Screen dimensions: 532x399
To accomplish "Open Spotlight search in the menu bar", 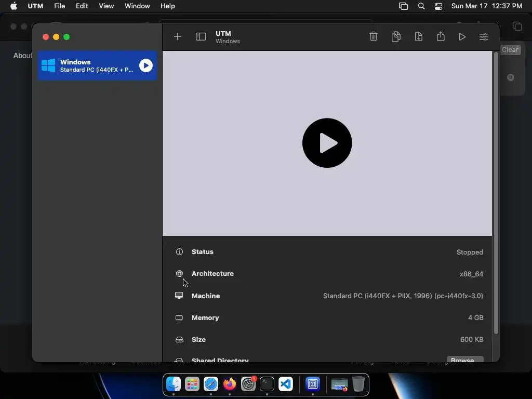I will coord(421,6).
